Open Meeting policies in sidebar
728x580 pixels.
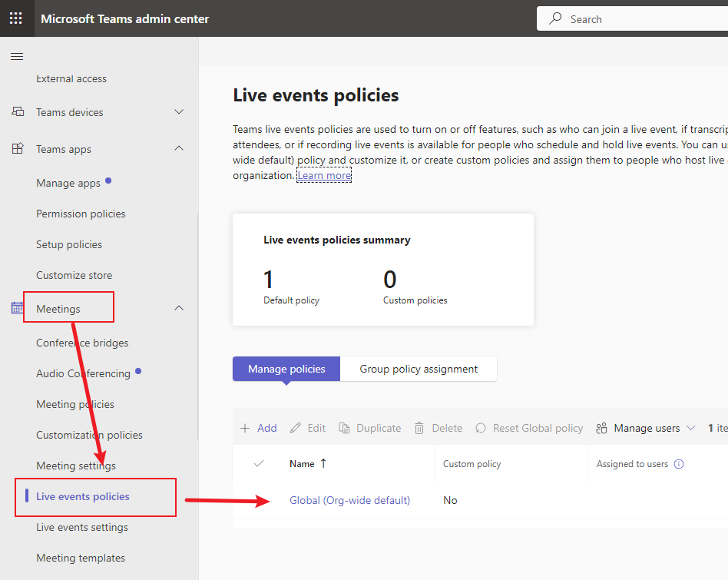click(x=75, y=404)
